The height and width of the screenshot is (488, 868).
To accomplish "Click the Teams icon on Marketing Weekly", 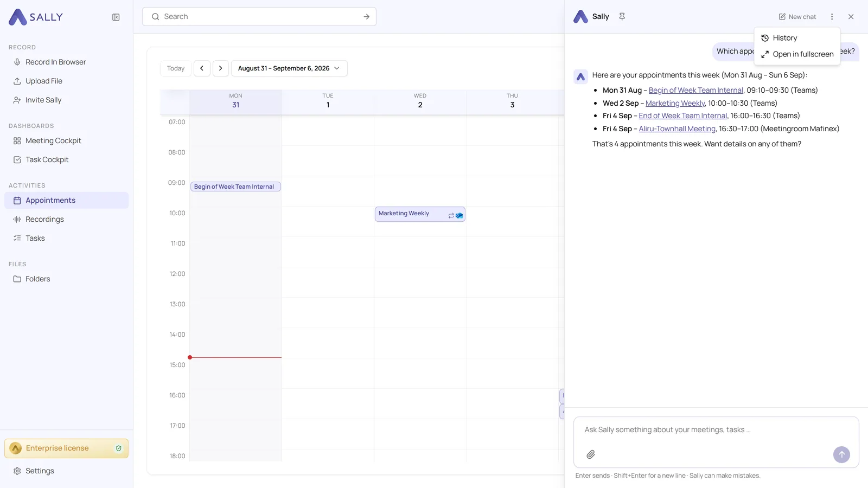I will pos(459,216).
